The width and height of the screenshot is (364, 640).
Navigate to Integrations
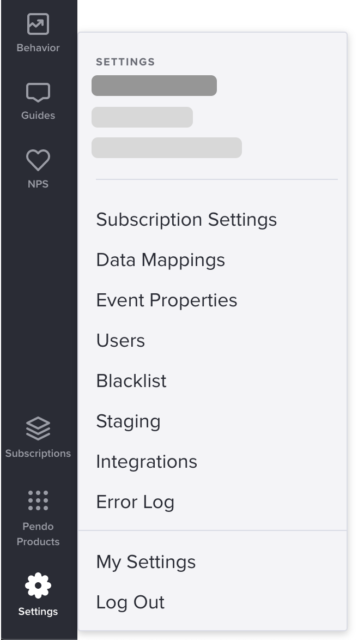pyautogui.click(x=147, y=462)
